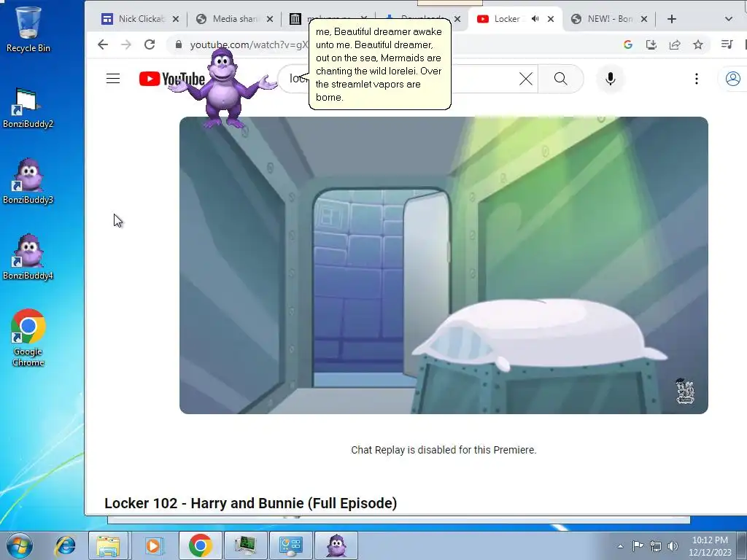747x560 pixels.
Task: Open the Recycle Bin desktop icon
Action: click(28, 29)
